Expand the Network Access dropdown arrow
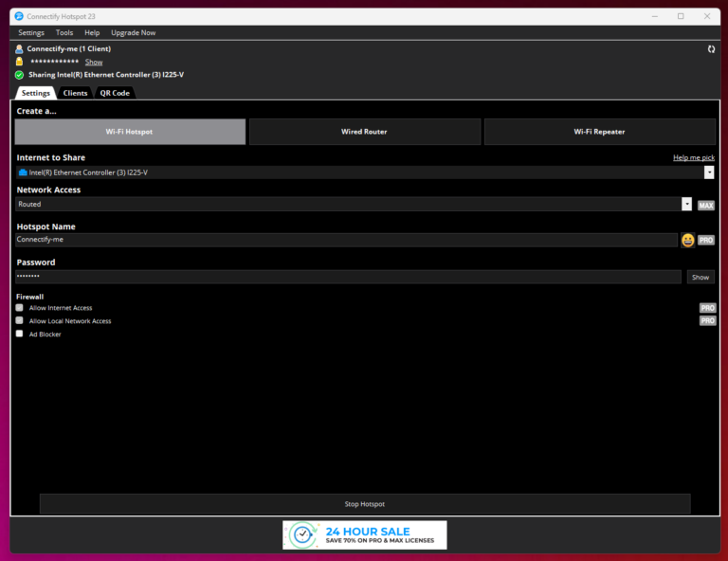 pyautogui.click(x=686, y=204)
